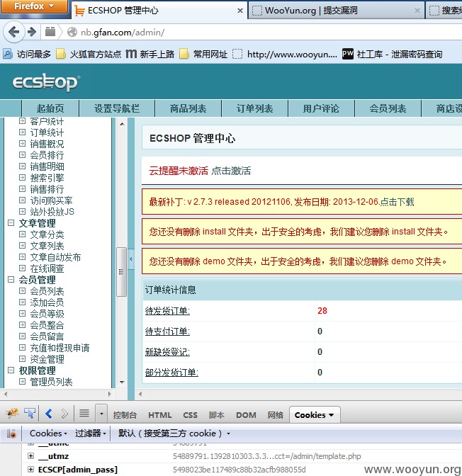Open the 起始页 navigation tab

[50, 108]
